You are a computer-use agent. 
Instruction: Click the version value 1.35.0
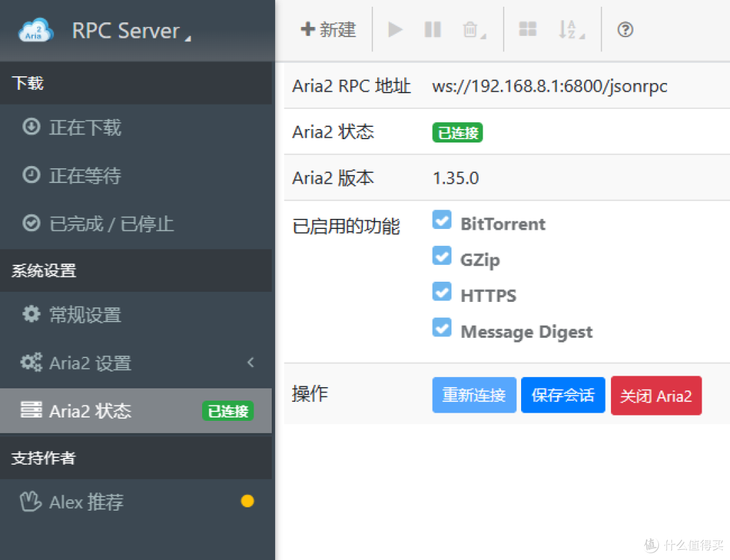point(456,178)
